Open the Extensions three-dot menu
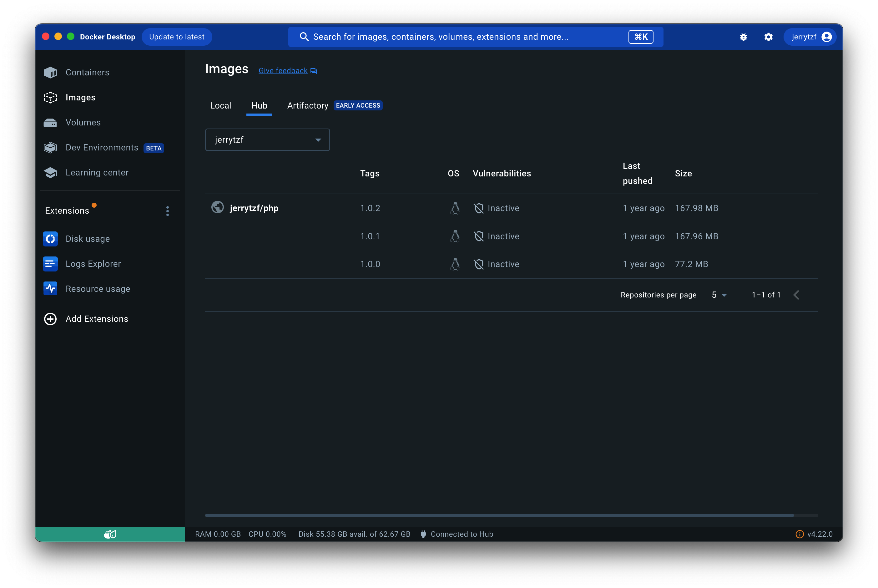 pyautogui.click(x=168, y=211)
